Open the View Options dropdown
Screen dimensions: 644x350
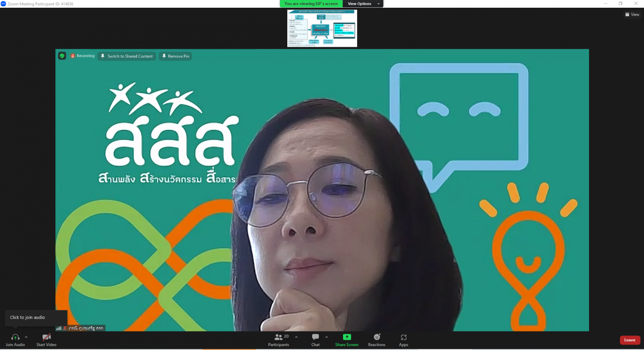[x=363, y=4]
